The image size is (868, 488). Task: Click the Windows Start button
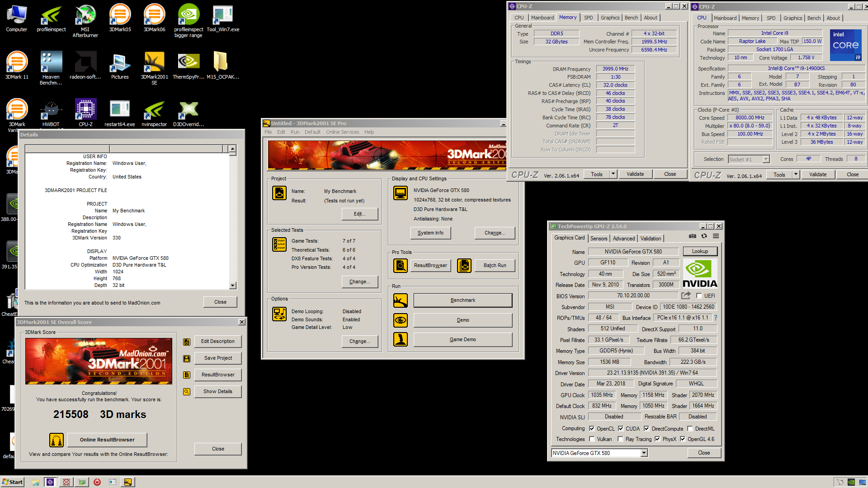click(x=12, y=482)
